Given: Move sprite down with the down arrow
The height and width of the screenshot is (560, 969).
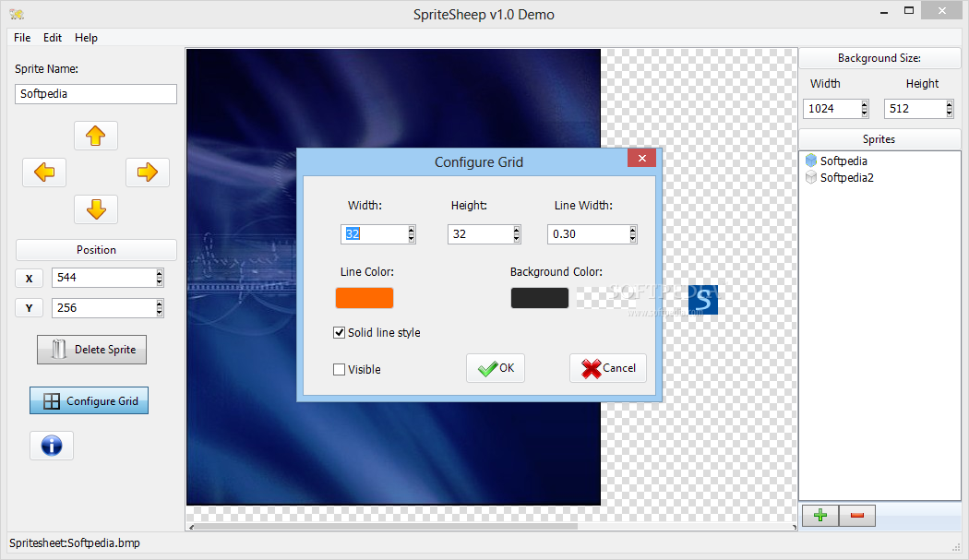Looking at the screenshot, I should (x=96, y=209).
